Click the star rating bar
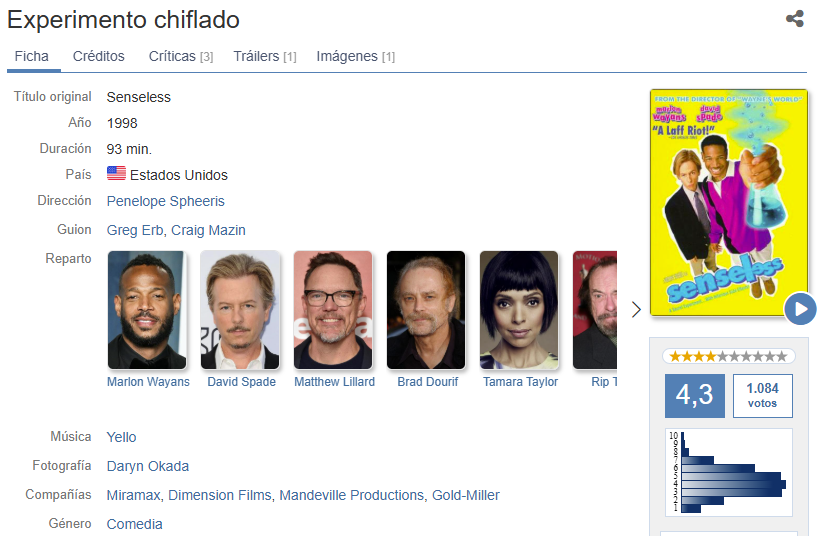Viewport: 821px width, 536px height. (728, 356)
